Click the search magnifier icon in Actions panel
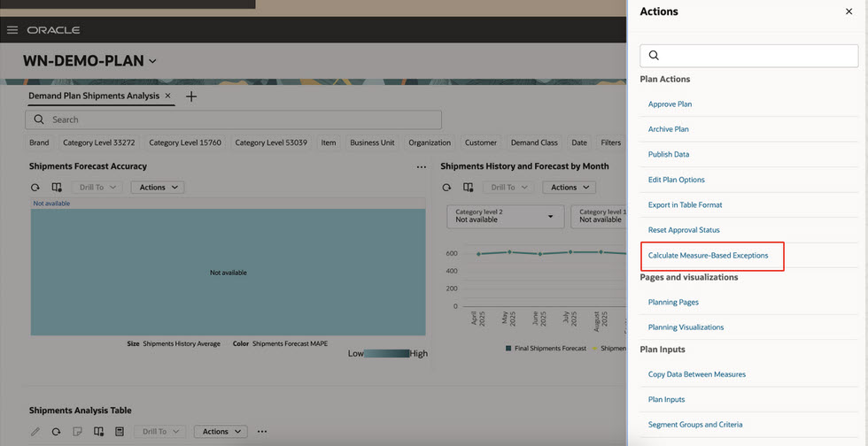The height and width of the screenshot is (446, 868). (x=654, y=56)
